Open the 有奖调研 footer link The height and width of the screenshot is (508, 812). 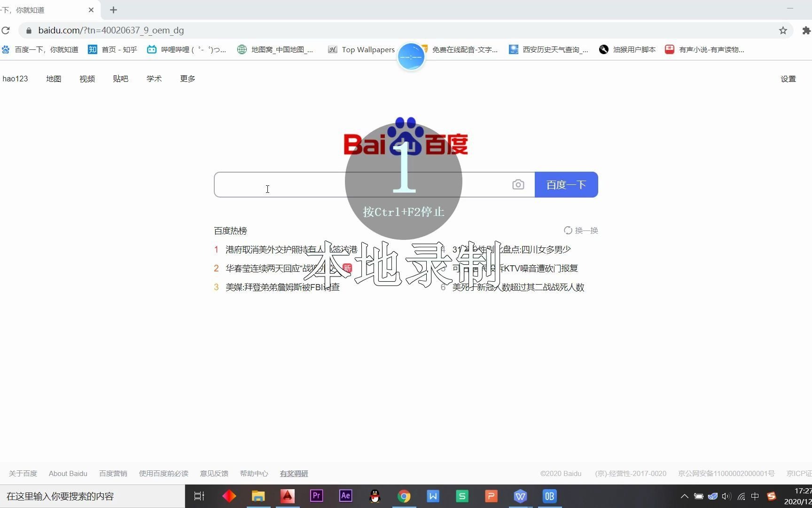pyautogui.click(x=294, y=473)
